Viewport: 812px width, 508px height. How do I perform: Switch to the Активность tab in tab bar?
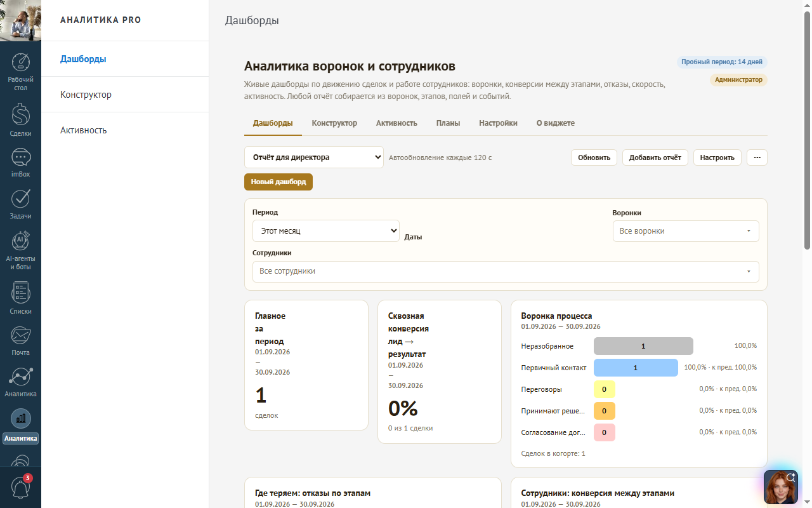click(396, 123)
